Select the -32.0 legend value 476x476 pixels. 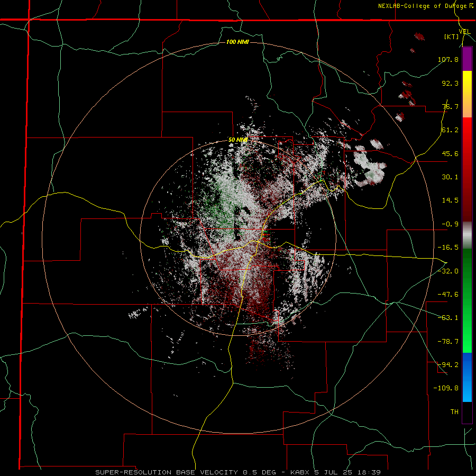(448, 271)
